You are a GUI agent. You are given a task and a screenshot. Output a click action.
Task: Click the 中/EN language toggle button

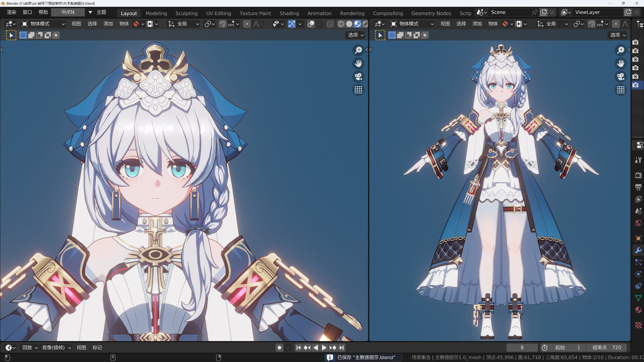[68, 12]
